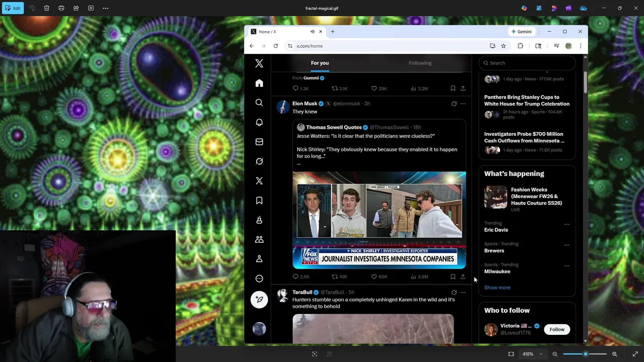Click the X logo in sidebar top
Screen dimensions: 644x362
coord(259,63)
